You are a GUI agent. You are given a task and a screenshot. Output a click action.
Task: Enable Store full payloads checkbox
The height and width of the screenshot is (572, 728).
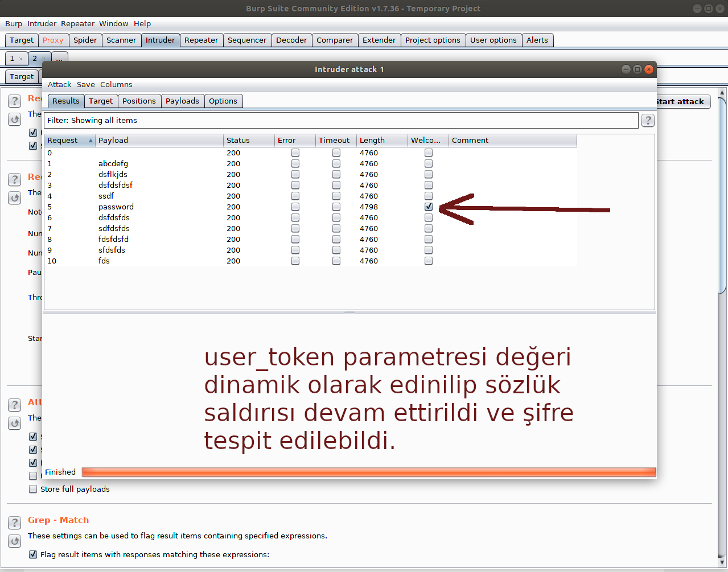(x=33, y=489)
